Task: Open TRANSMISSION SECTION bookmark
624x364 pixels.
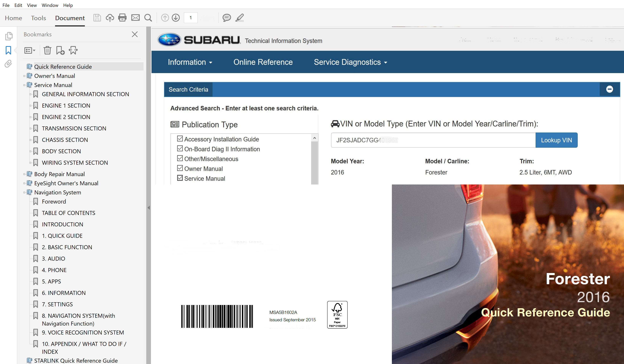Action: click(x=74, y=128)
